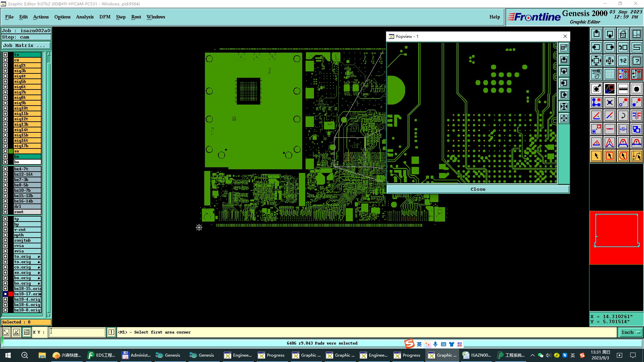
Task: Click the Home view icon
Action: (623, 34)
